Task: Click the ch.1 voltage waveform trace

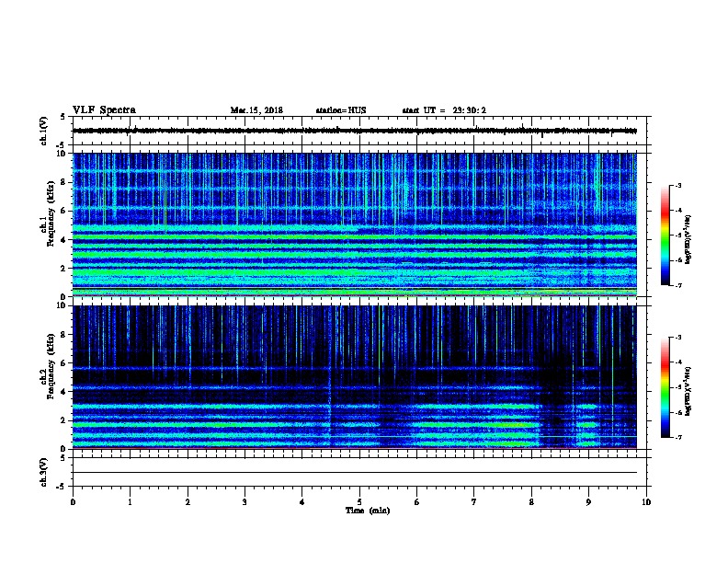Action: point(354,131)
